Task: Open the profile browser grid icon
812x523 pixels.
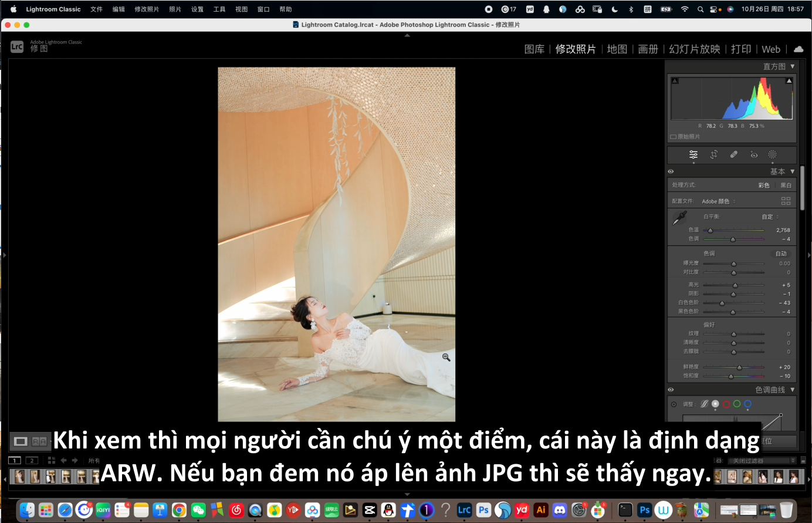Action: point(786,201)
